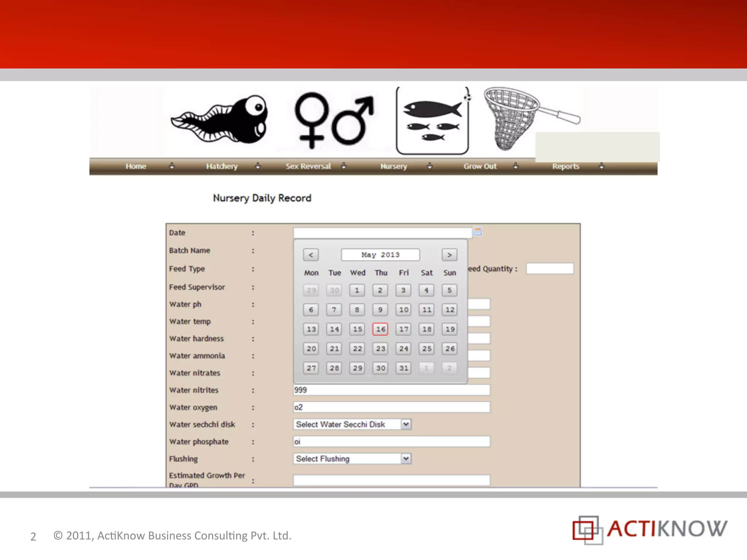Click the ActiKnow logo
This screenshot has width=747, height=560.
tap(649, 529)
